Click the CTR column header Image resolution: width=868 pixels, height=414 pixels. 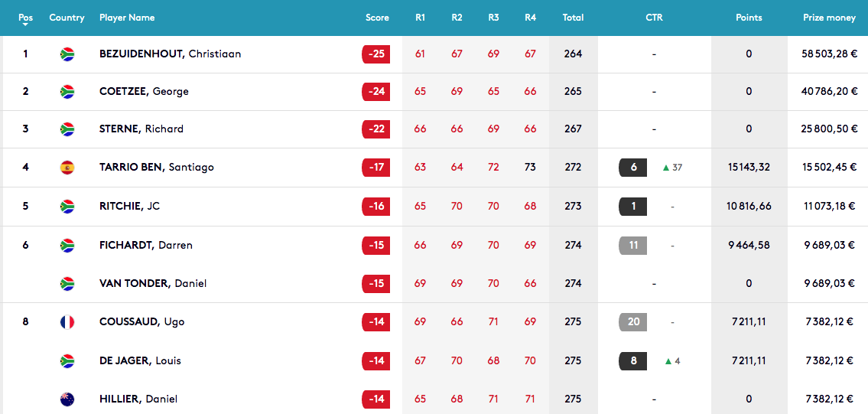click(x=654, y=18)
